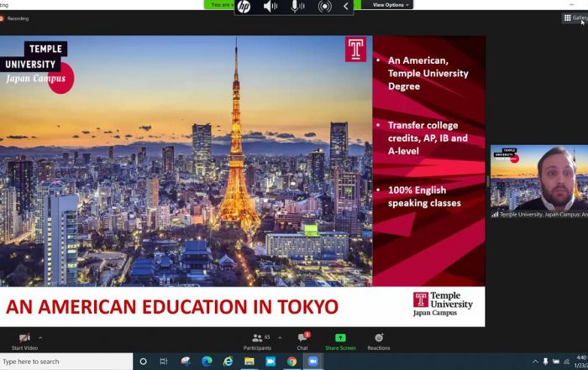
Task: Show hidden system tray icons
Action: point(535,362)
